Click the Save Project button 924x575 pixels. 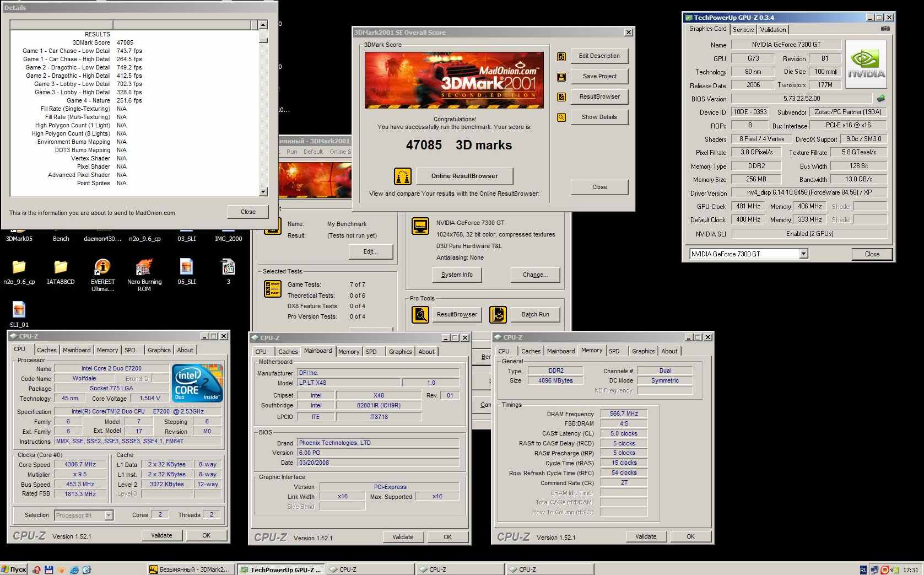tap(599, 77)
